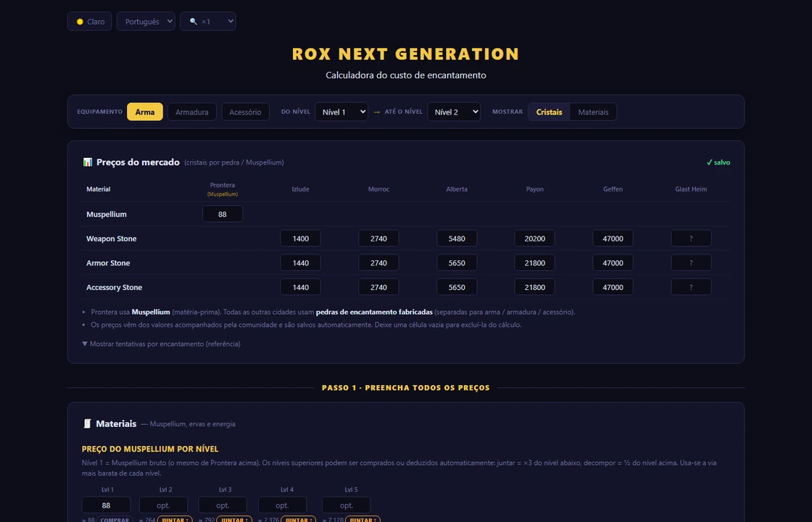
Task: Show costs in Cristais
Action: pos(549,112)
